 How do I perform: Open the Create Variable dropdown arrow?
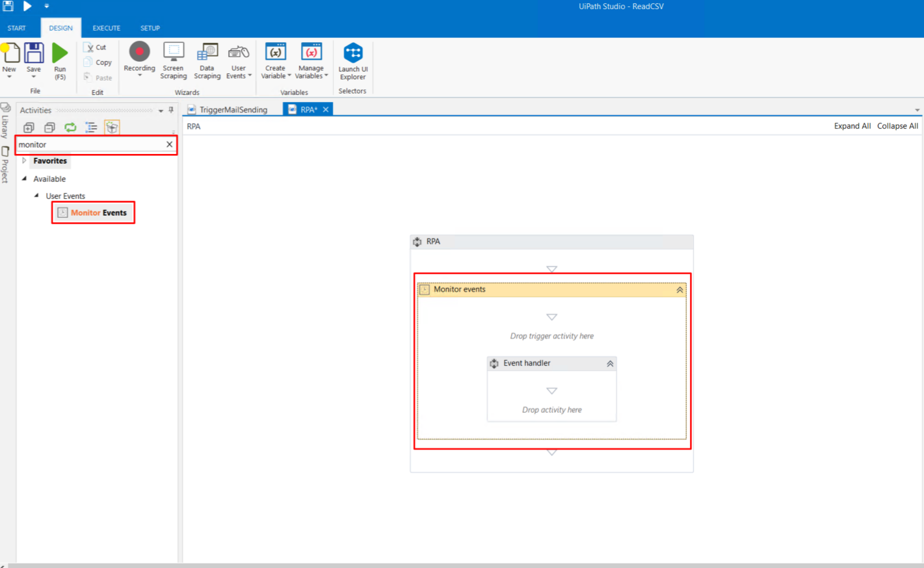pos(289,76)
